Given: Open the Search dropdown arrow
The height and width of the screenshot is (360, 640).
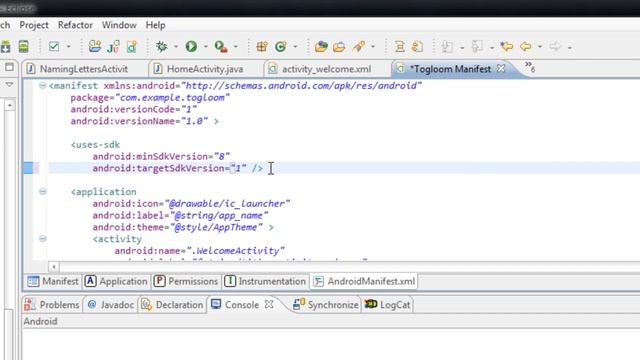Looking at the screenshot, I should (x=373, y=47).
